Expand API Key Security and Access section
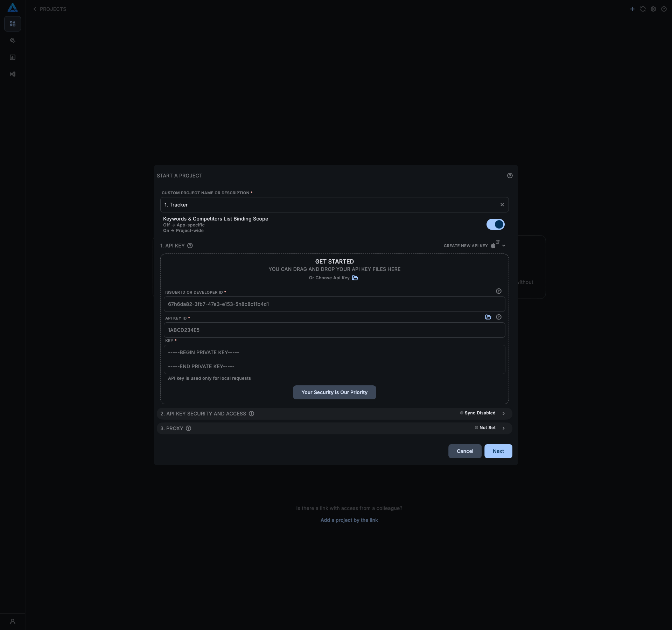The image size is (672, 630). click(504, 413)
